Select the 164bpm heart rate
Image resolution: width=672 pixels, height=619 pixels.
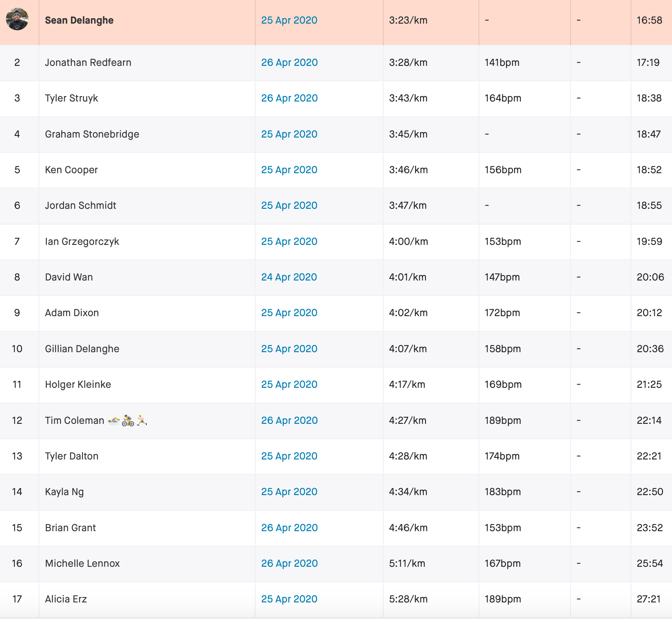coord(503,98)
